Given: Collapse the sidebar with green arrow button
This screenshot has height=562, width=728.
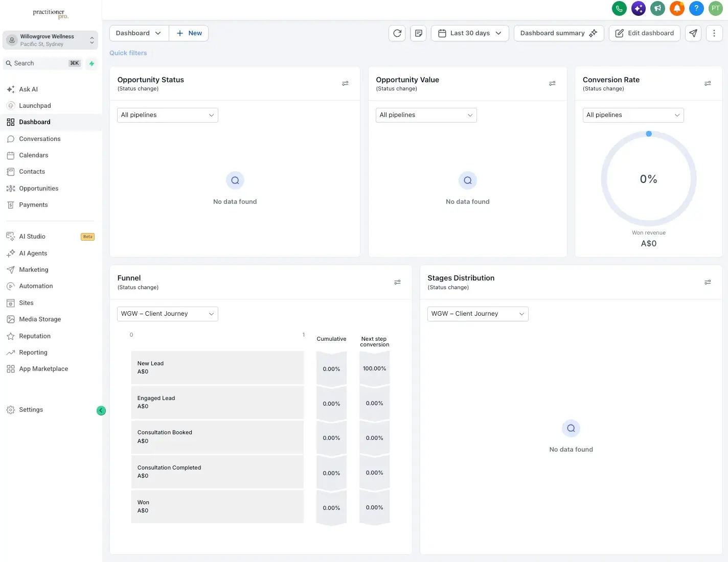Looking at the screenshot, I should pyautogui.click(x=101, y=411).
